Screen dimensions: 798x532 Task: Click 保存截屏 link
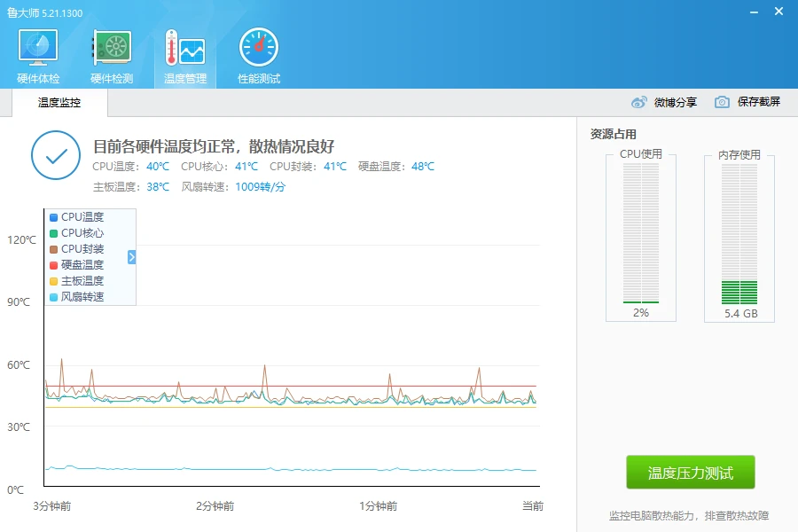pyautogui.click(x=759, y=102)
